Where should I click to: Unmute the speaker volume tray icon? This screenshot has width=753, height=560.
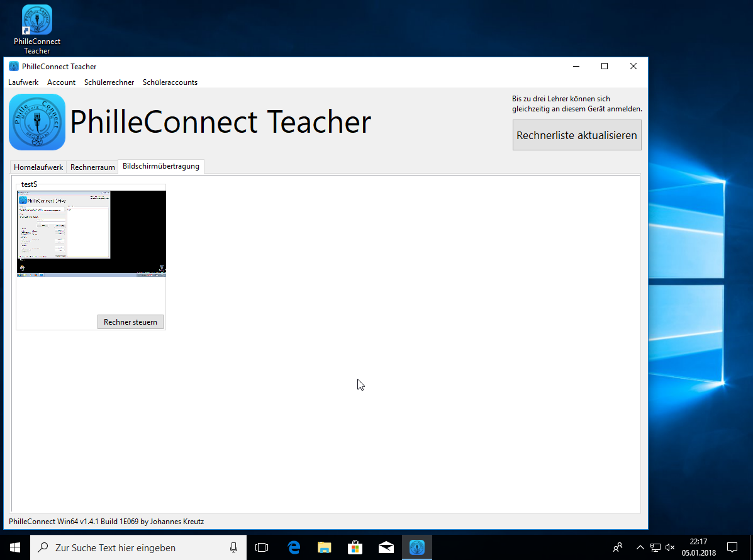(670, 547)
